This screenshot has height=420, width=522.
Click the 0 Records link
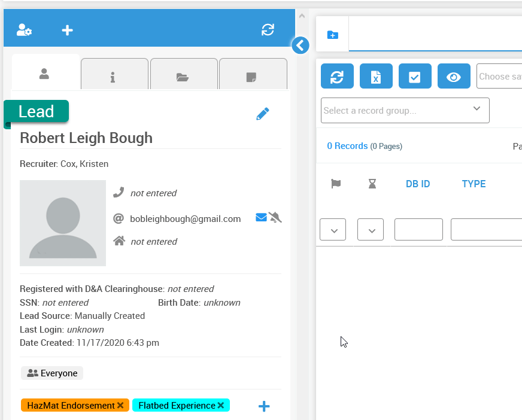click(x=347, y=146)
